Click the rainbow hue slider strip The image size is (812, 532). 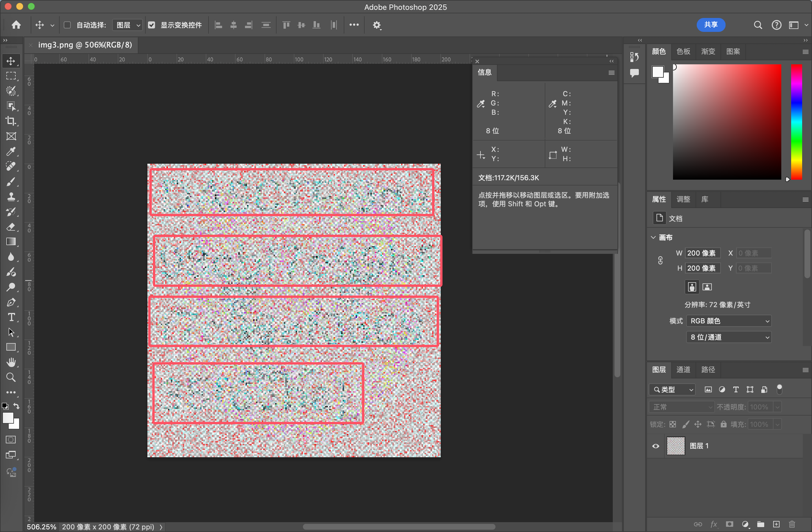click(797, 122)
